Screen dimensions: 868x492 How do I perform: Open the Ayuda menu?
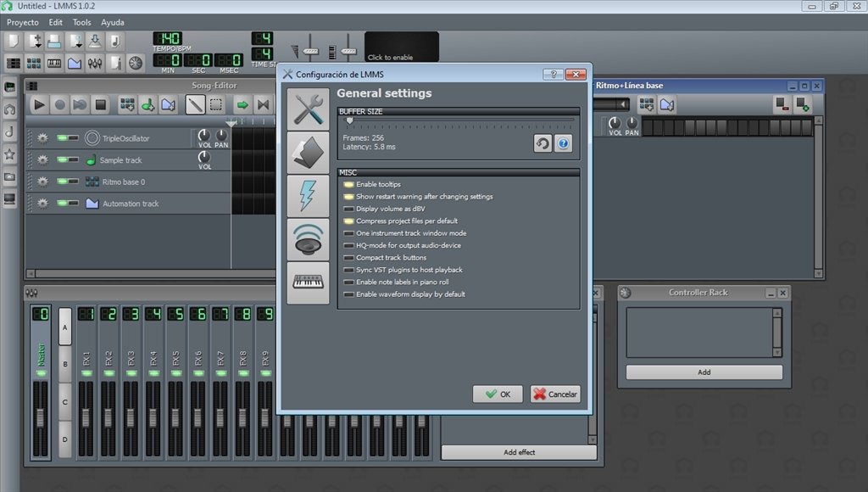113,22
